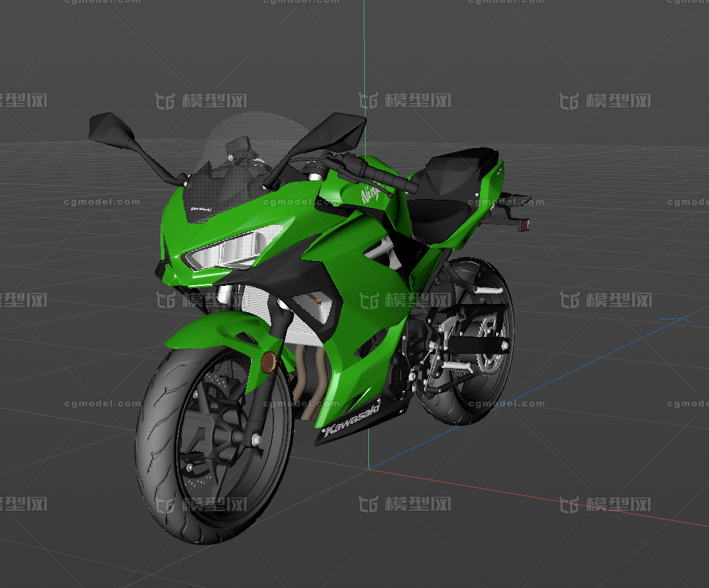
Task: Click the motorcycle headlight lens
Action: (x=229, y=249)
